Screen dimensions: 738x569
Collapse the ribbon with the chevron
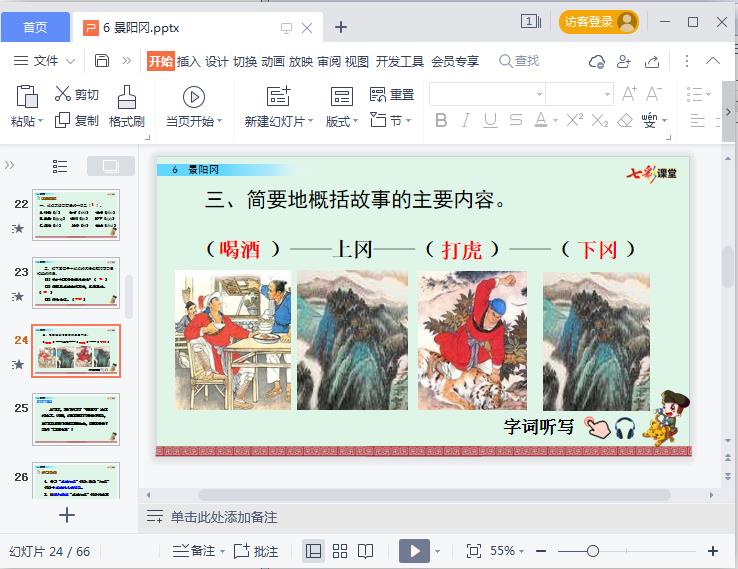(713, 61)
